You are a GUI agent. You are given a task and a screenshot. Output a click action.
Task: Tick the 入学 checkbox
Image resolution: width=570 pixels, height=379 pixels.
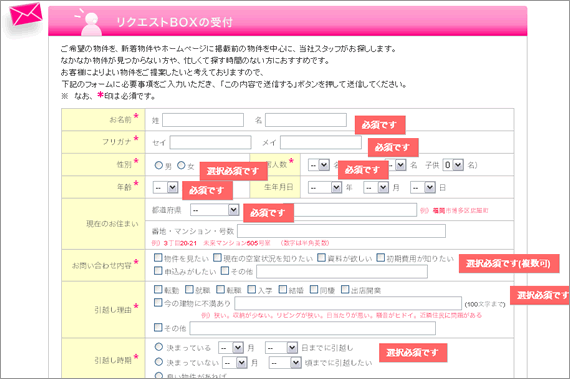(252, 289)
